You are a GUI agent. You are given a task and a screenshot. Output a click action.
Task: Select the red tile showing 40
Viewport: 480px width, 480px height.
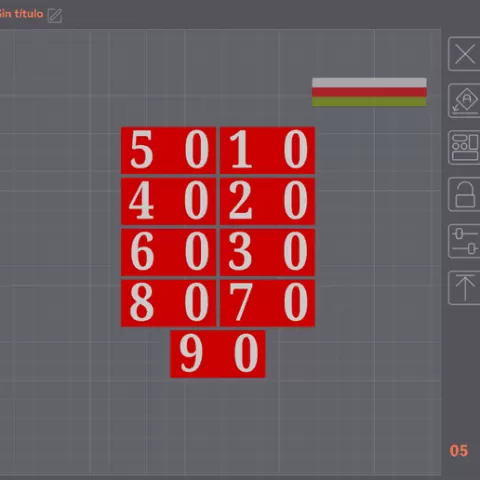click(x=168, y=201)
